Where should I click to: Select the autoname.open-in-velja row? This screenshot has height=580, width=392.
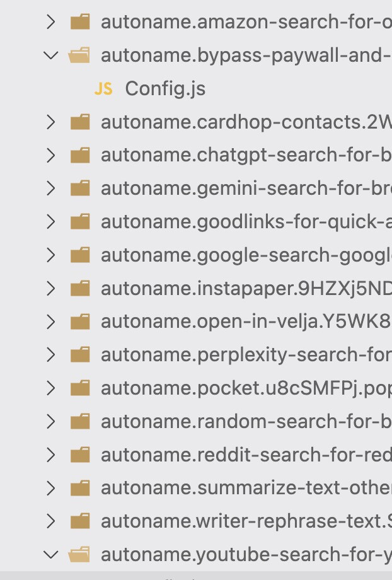pos(196,322)
